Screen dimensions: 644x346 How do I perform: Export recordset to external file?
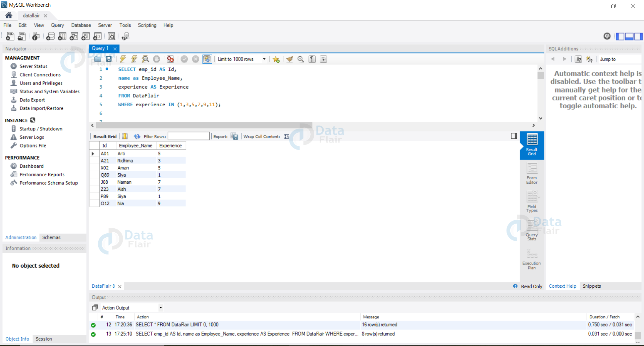(x=234, y=136)
